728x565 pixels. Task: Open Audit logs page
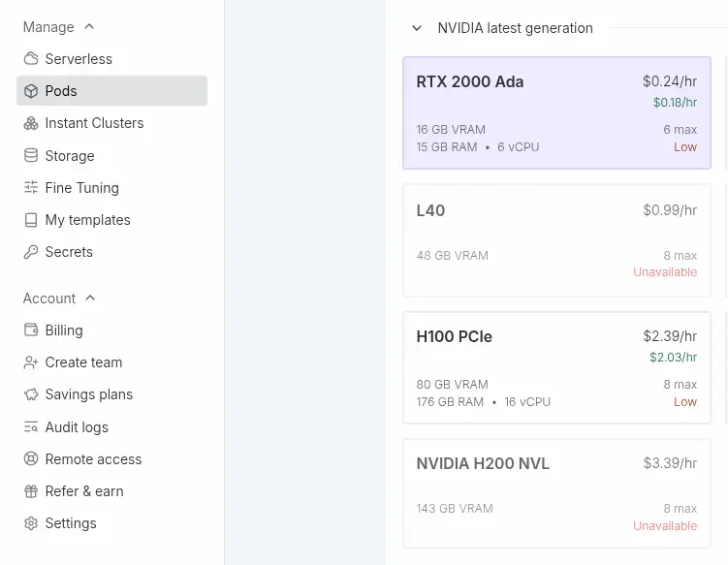coord(77,427)
